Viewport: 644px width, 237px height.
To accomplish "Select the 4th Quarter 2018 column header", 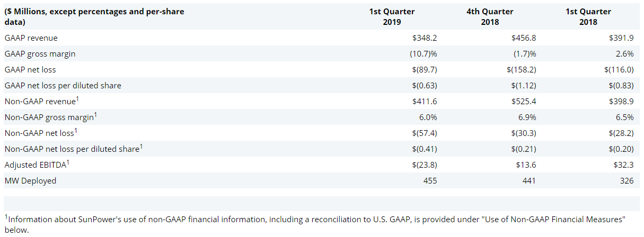I will (490, 16).
